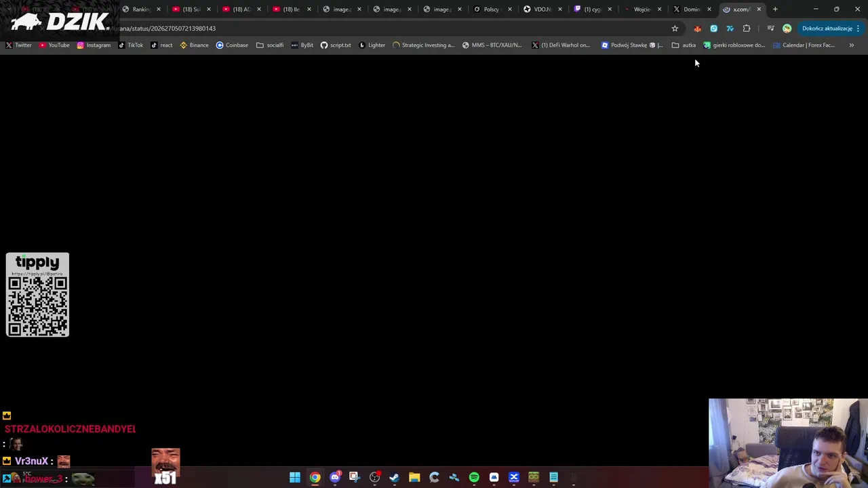Open the Chrome profile avatar

tap(787, 28)
